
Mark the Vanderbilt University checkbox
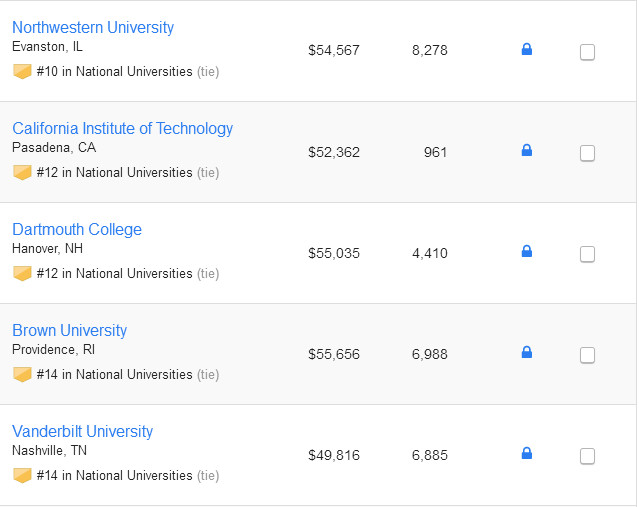(x=587, y=456)
